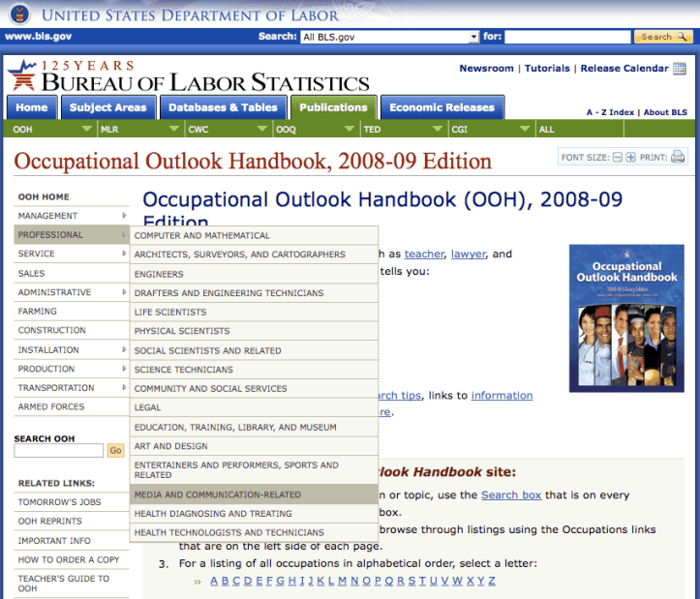Choose HEALTH DIAGNOSING AND TREATING
The image size is (700, 599).
coord(254,513)
